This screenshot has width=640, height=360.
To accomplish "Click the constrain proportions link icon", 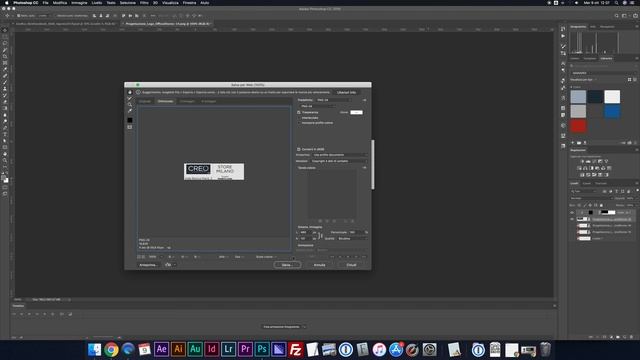I will [320, 236].
